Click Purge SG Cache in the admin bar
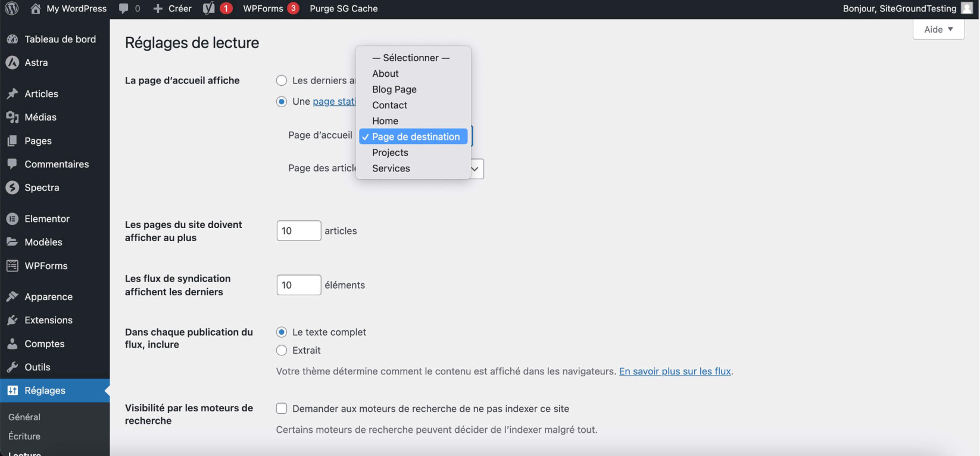Screen dimensions: 980x456 (x=344, y=8)
